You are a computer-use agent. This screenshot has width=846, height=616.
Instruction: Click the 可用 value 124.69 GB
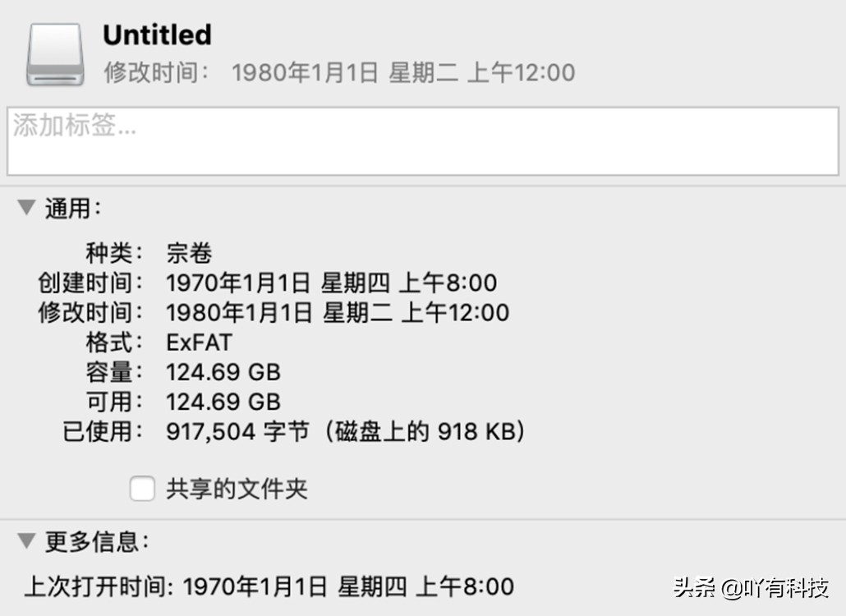point(223,402)
